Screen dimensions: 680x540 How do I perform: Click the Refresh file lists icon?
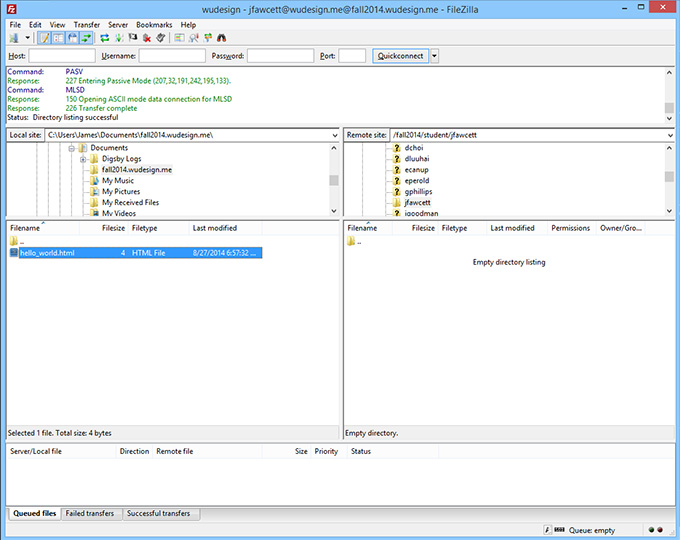point(105,38)
